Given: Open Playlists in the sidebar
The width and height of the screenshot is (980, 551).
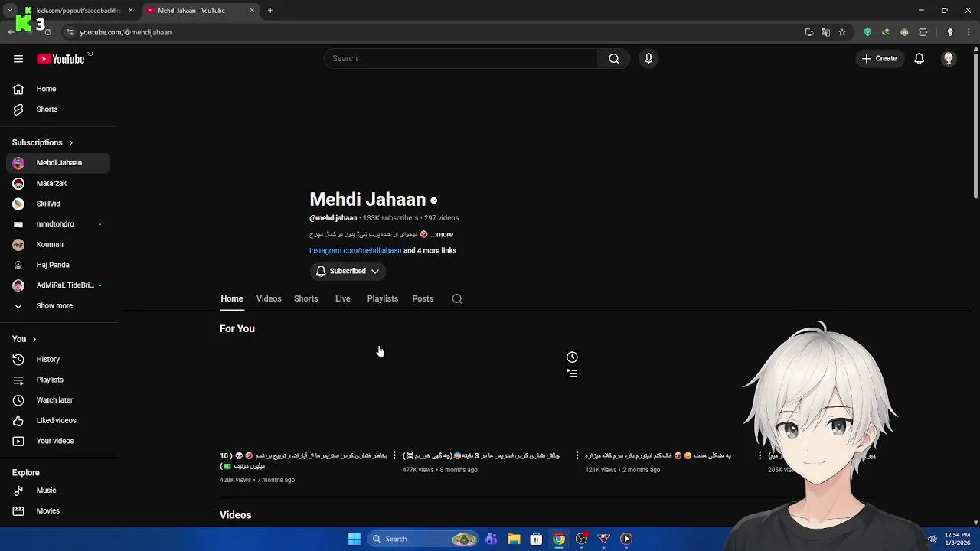Looking at the screenshot, I should pyautogui.click(x=58, y=380).
